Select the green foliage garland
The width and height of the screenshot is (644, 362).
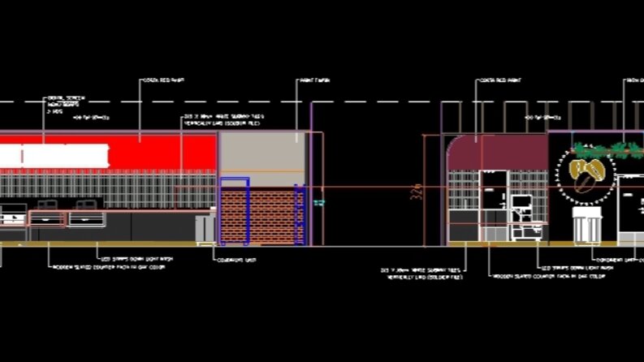(x=607, y=150)
